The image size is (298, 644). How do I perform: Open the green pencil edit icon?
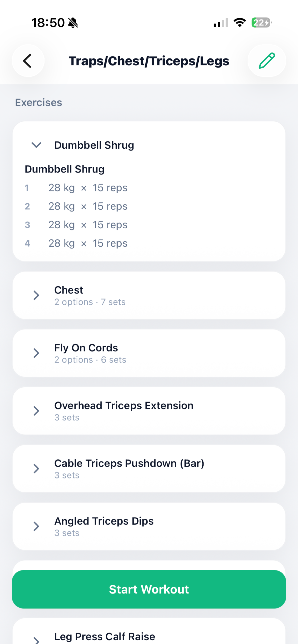pos(267,61)
